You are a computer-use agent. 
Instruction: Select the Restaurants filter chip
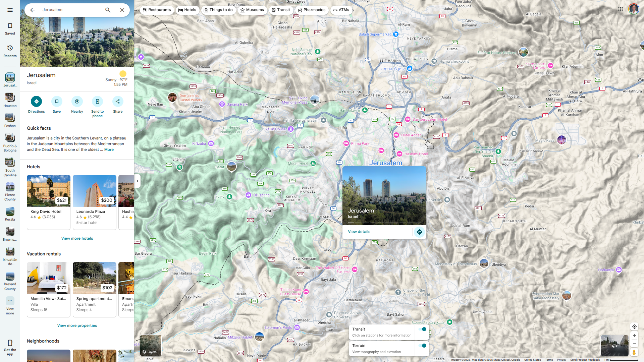coord(157,10)
